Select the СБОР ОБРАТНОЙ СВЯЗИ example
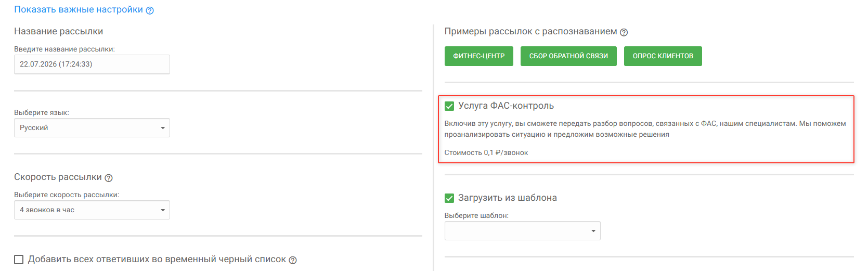The image size is (868, 271). tap(568, 56)
